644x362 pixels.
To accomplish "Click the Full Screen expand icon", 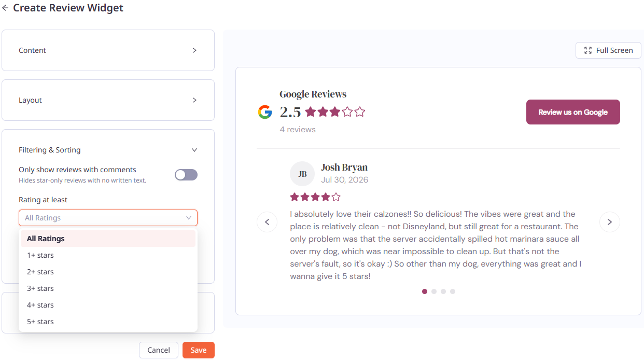I will coord(588,50).
